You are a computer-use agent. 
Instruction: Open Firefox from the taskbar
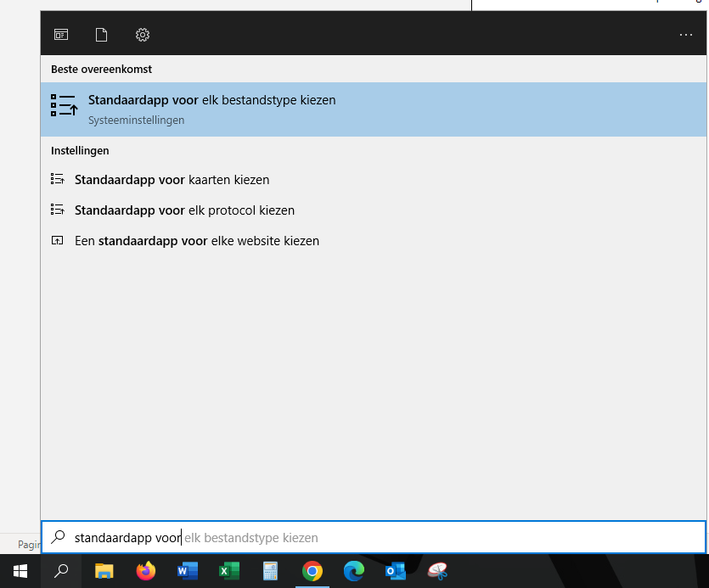pos(146,571)
